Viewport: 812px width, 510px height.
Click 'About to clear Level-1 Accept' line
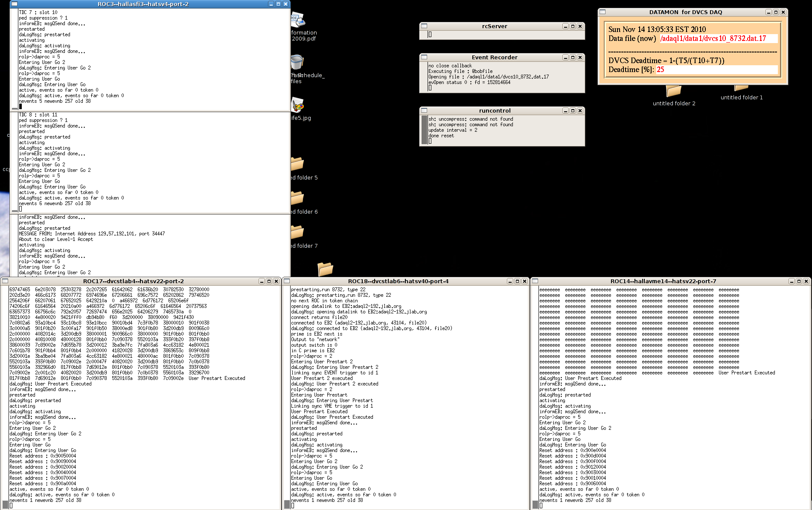click(x=56, y=239)
